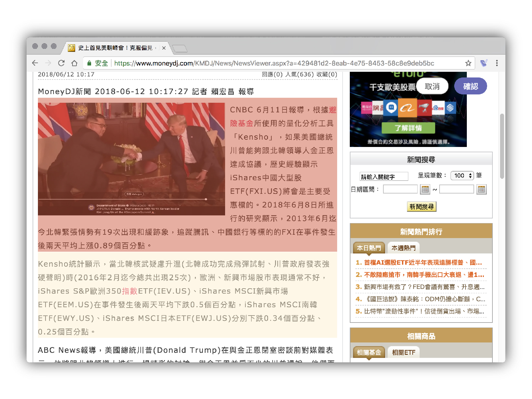Open start date calendar picker icon
The width and height of the screenshot is (532, 399).
[x=425, y=190]
